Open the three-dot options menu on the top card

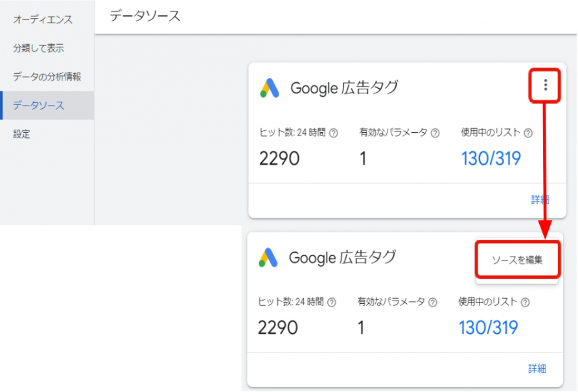coord(544,85)
